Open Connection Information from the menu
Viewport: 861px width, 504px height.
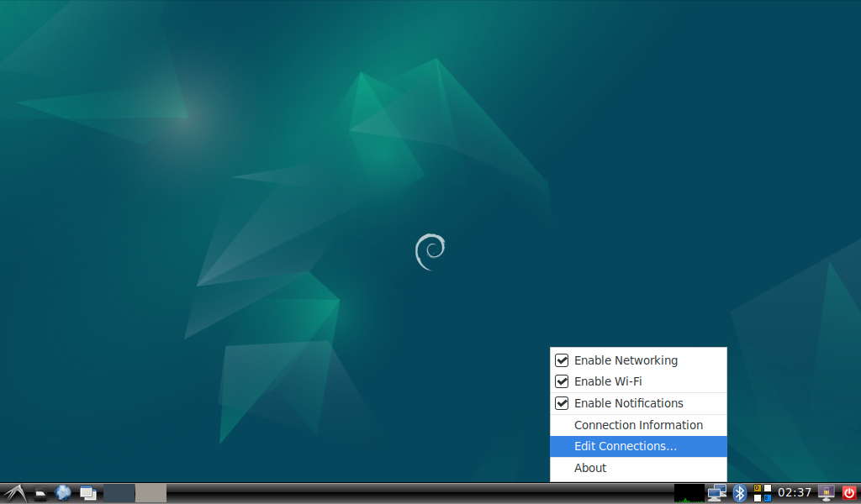(x=638, y=425)
